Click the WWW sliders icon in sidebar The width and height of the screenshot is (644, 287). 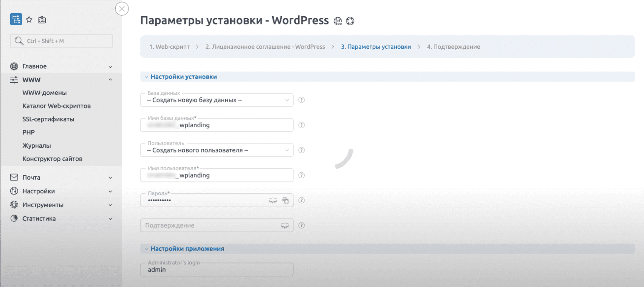pyautogui.click(x=14, y=80)
